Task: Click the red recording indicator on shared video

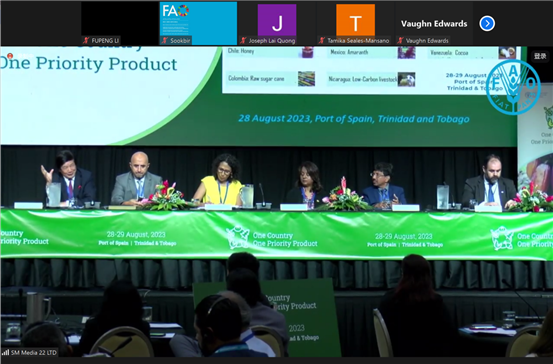Action: [x=10, y=56]
